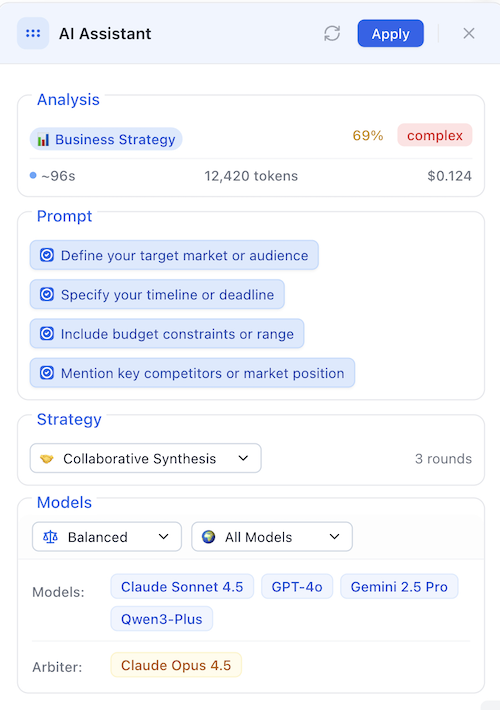Toggle 'Specify your timeline or deadline' suggestion

pos(157,294)
